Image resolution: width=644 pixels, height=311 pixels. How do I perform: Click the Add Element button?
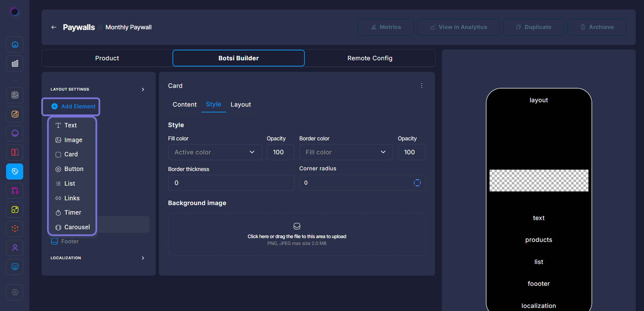coord(74,107)
